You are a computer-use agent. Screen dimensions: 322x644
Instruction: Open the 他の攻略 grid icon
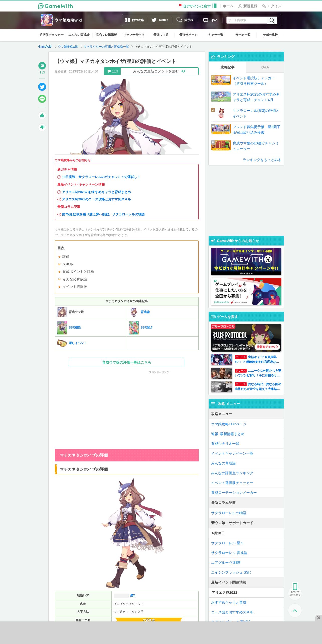click(128, 20)
